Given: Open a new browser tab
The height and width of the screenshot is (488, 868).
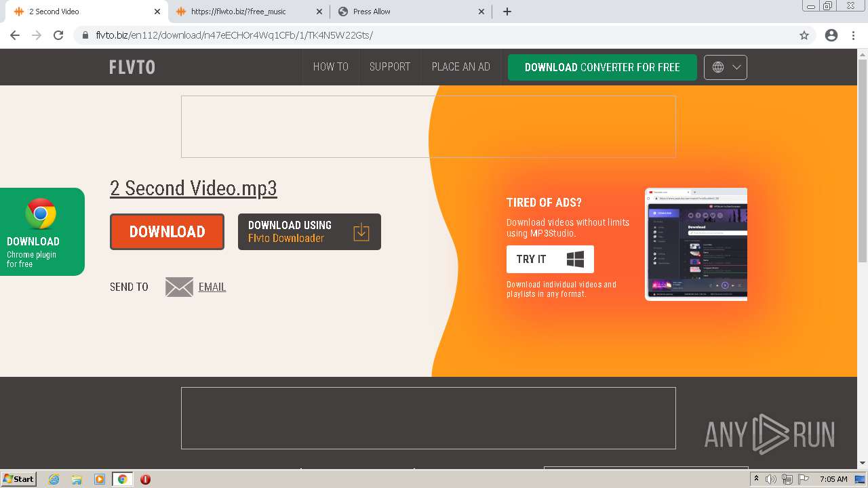Looking at the screenshot, I should click(507, 12).
